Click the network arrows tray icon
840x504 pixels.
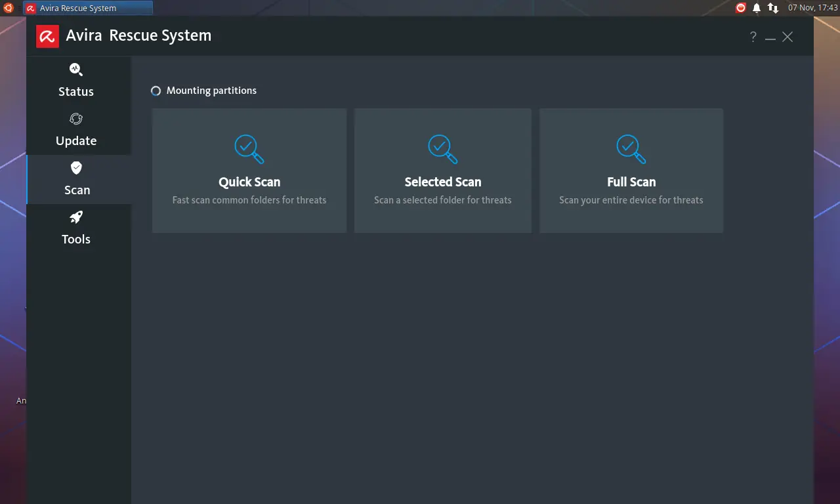[773, 8]
